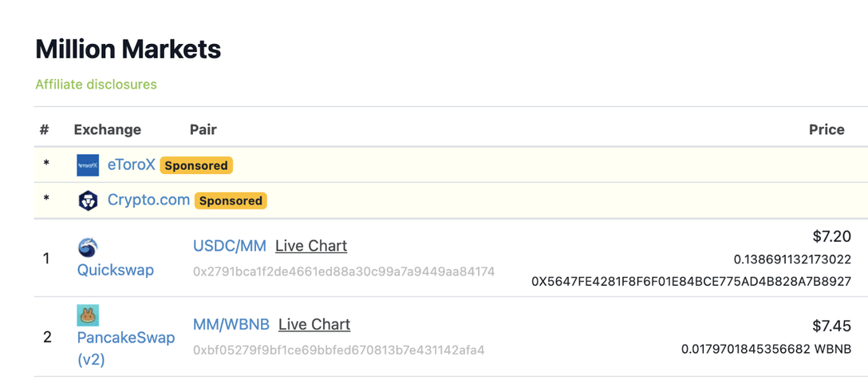Click the Quickswap dragon logo icon

click(88, 247)
